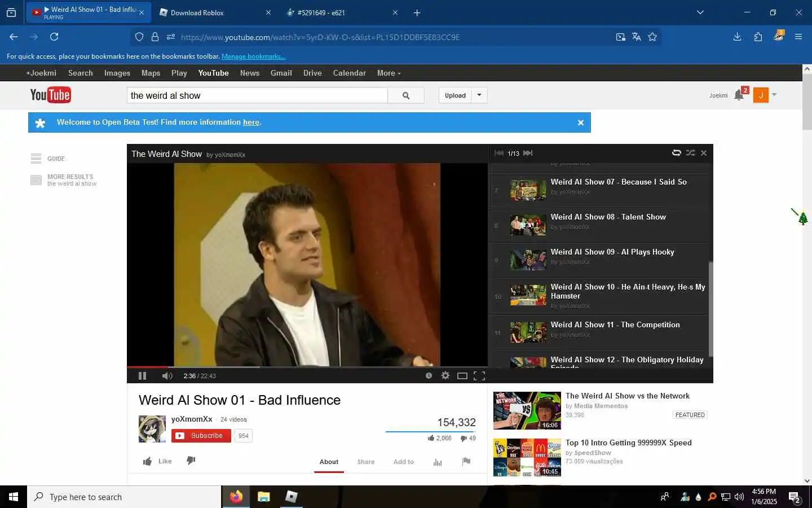Toggle playlist shuffle
This screenshot has height=508, width=812.
tap(690, 153)
